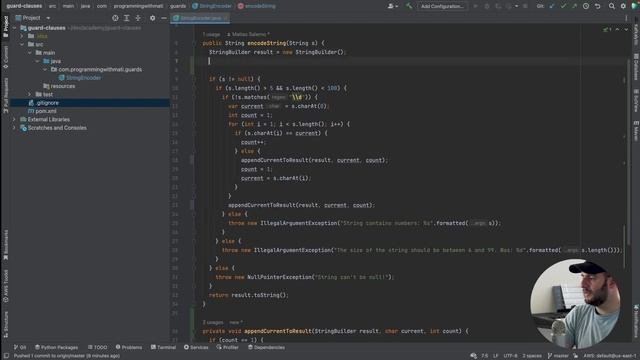Expand the .idea folder

click(x=22, y=36)
